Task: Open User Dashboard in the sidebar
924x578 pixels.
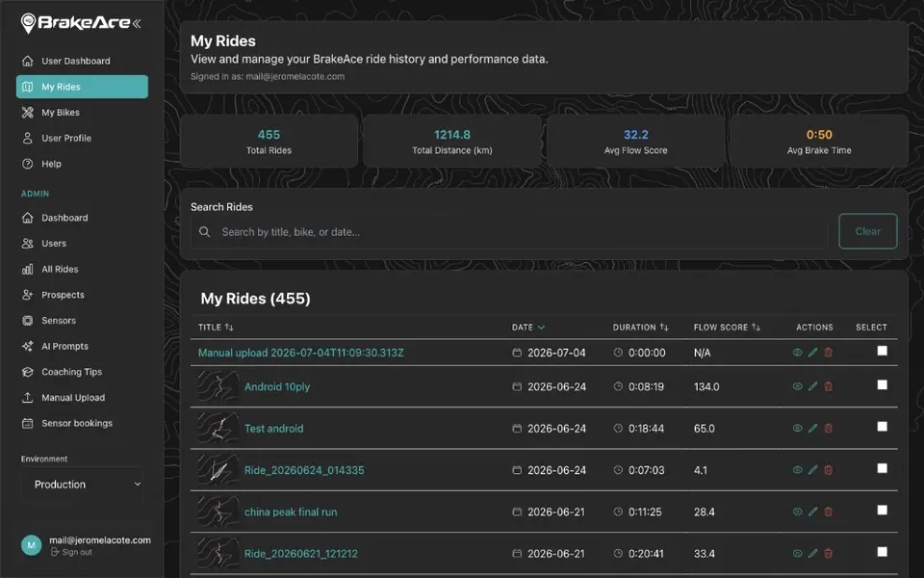Action: pos(82,61)
